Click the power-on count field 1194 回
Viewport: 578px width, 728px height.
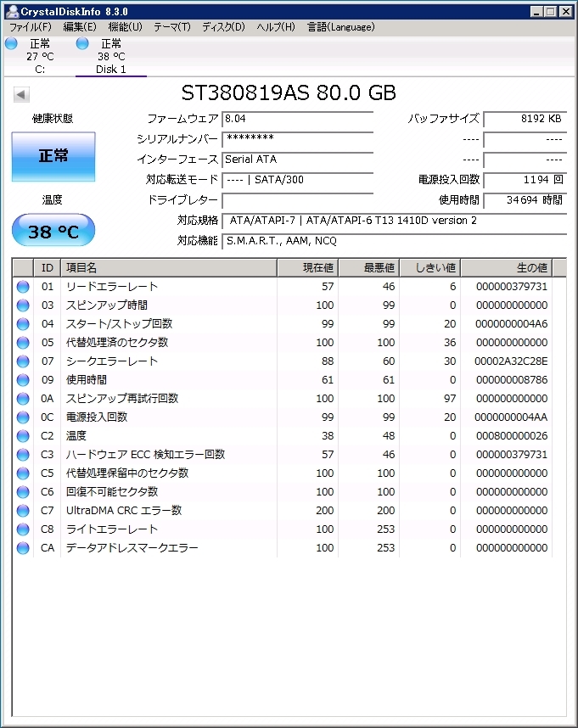(525, 180)
